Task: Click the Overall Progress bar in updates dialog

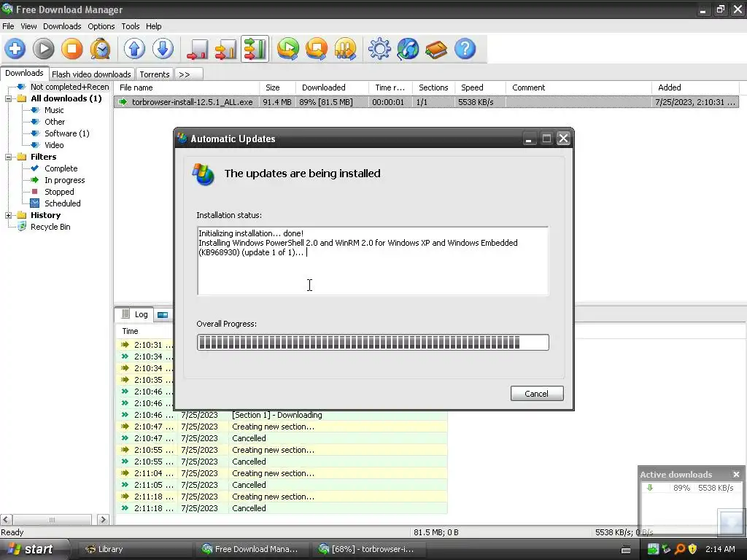Action: click(373, 343)
